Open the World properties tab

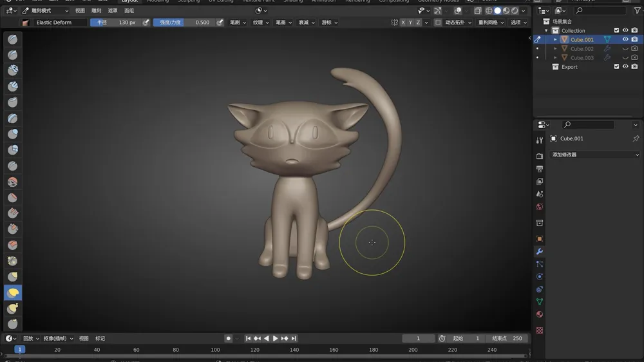[x=540, y=207]
